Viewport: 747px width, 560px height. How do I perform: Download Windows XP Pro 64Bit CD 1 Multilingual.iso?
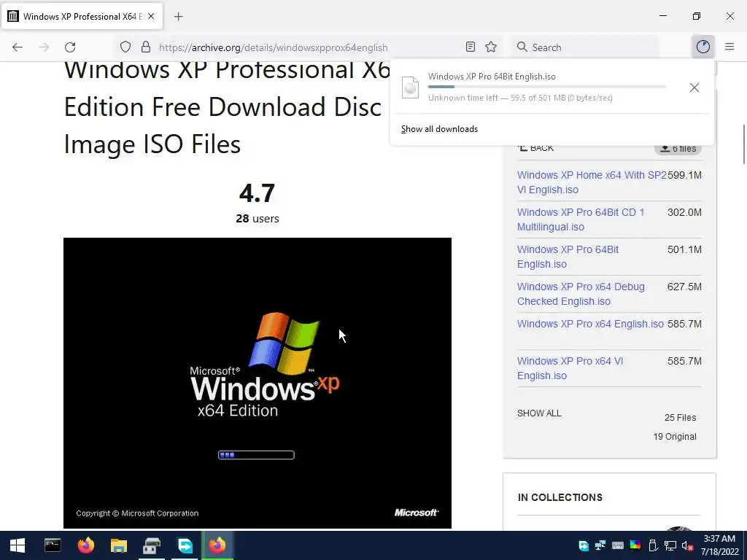pos(581,219)
